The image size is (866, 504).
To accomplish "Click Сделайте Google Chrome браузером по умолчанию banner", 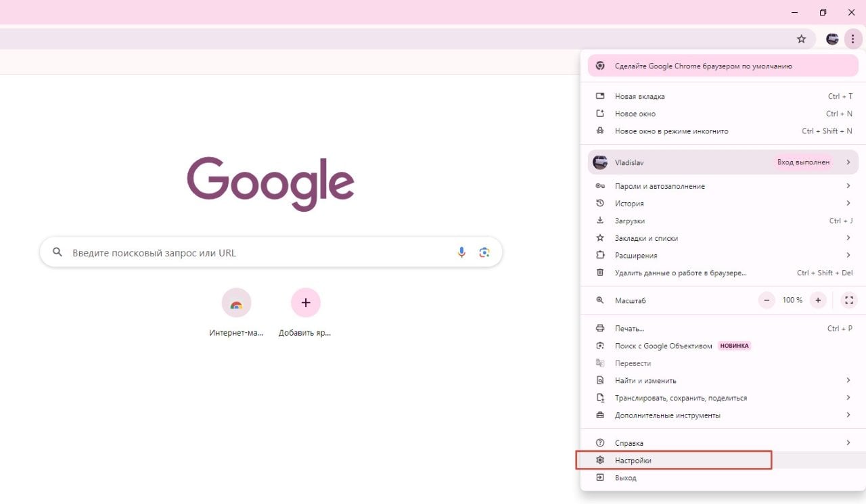I will pos(723,66).
